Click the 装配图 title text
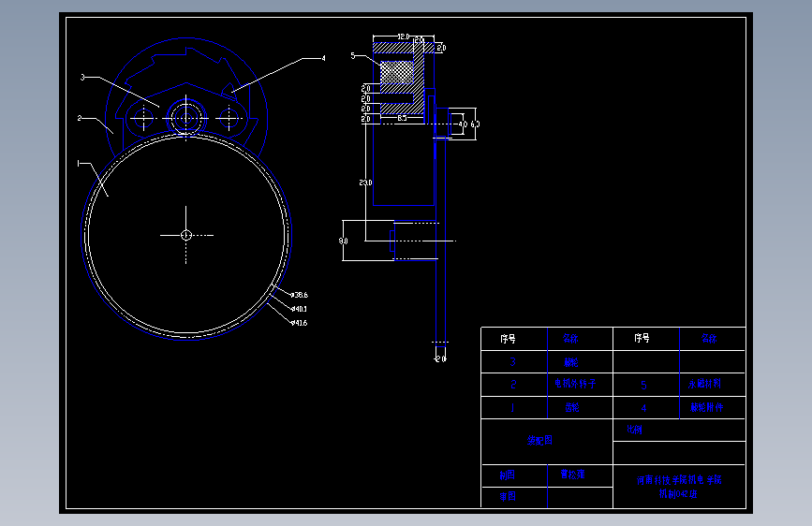The height and width of the screenshot is (526, 812). coord(539,441)
